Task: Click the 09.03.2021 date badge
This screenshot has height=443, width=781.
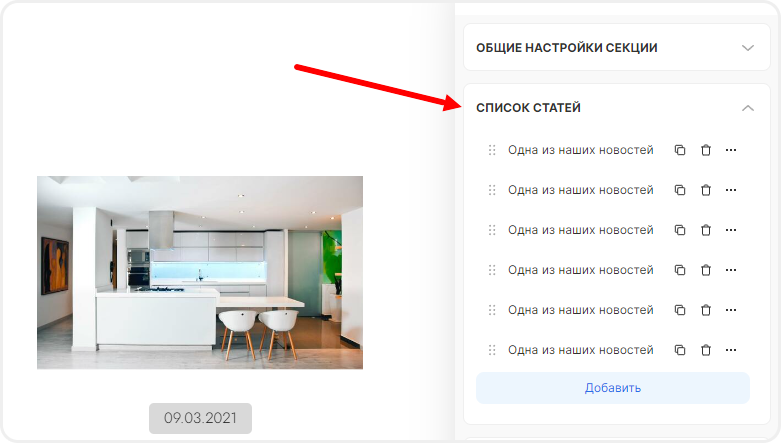Action: click(x=200, y=418)
